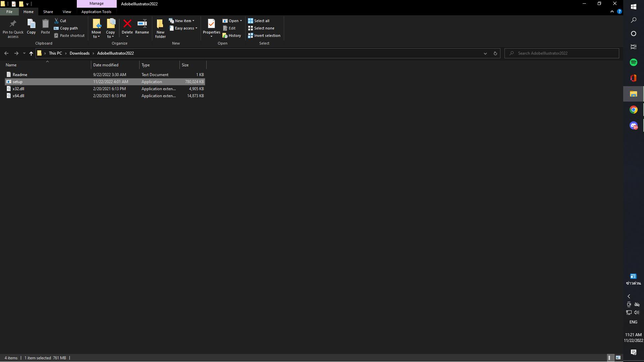Switch to the View ribbon tab
644x362 pixels.
click(x=67, y=12)
